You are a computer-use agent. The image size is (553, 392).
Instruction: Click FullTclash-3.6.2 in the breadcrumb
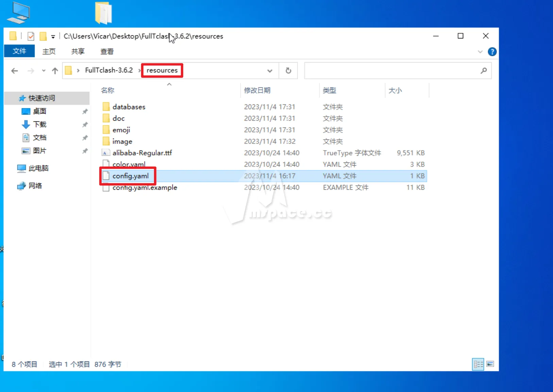coord(109,70)
